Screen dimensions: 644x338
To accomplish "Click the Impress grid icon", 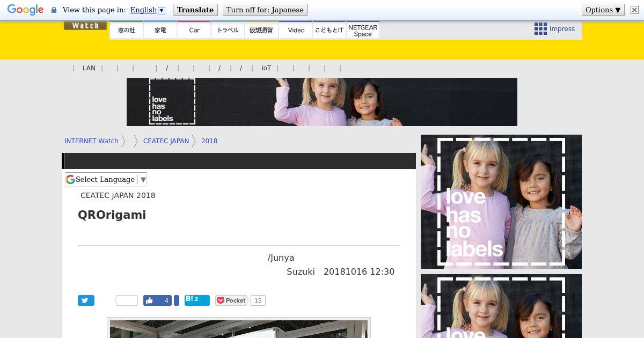I will click(x=540, y=29).
